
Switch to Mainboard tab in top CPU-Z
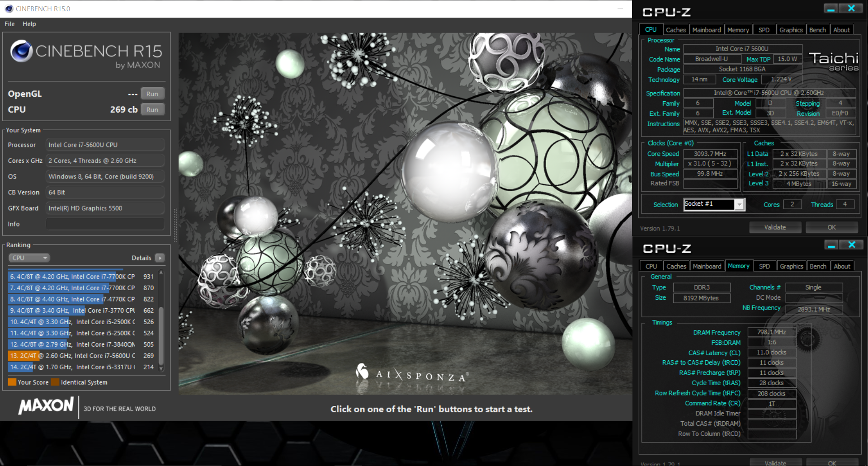click(707, 30)
